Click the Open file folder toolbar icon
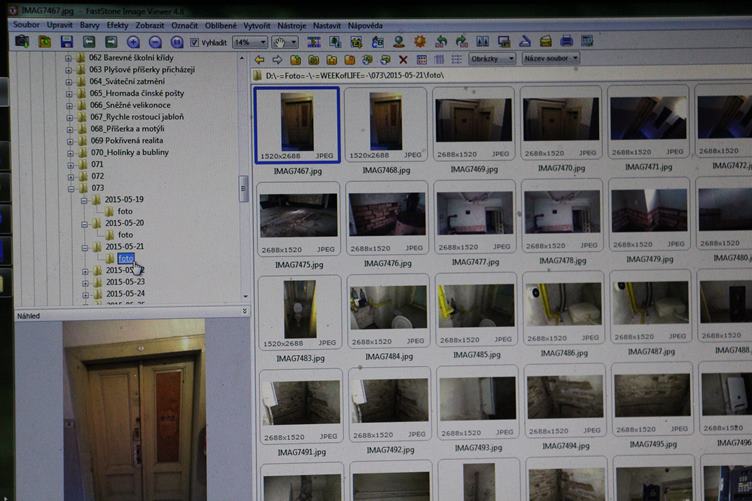The image size is (752, 501). point(45,42)
